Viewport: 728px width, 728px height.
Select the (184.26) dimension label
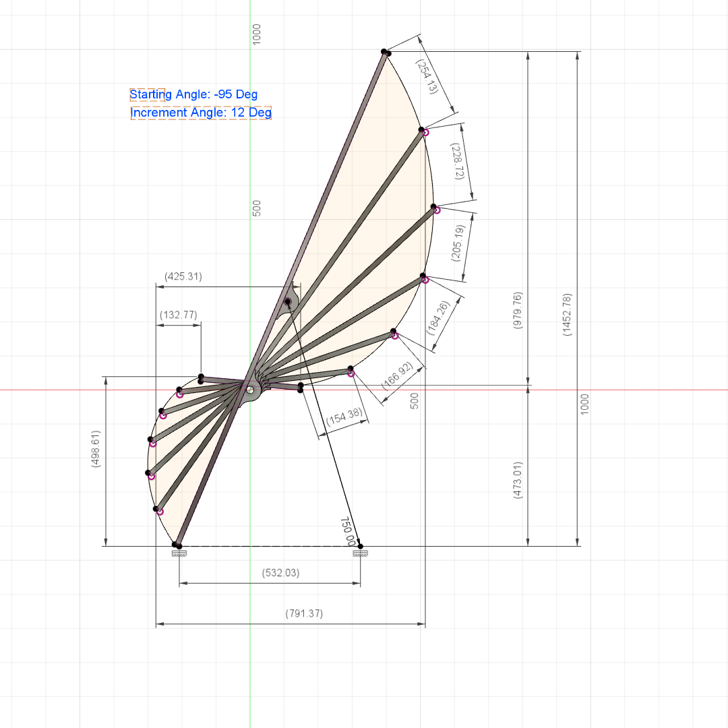pyautogui.click(x=438, y=318)
